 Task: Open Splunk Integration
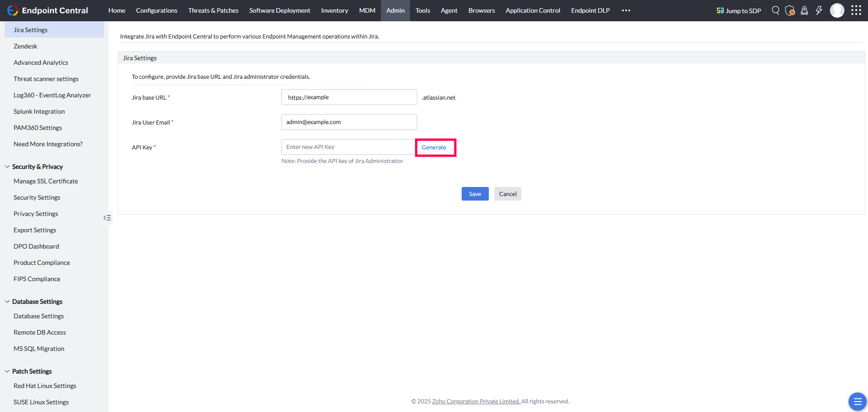pos(39,111)
